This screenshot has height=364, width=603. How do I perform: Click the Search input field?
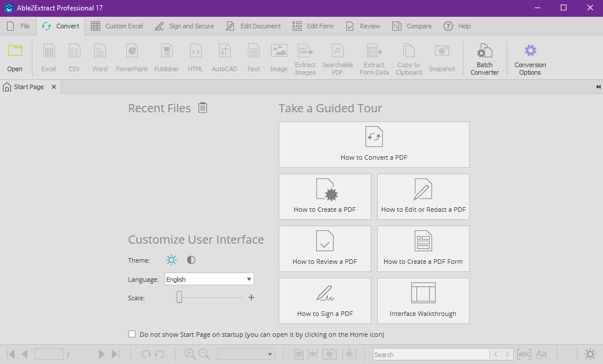[431, 354]
